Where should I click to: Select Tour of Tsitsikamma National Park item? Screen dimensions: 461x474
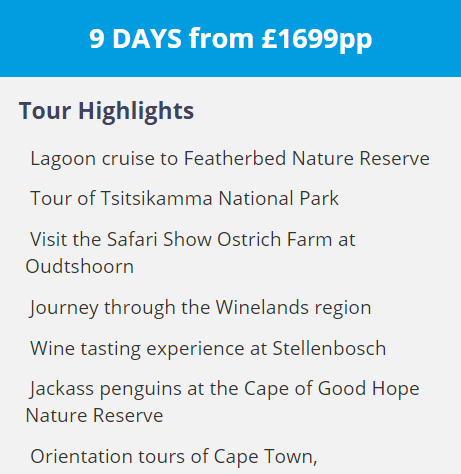[x=184, y=199]
